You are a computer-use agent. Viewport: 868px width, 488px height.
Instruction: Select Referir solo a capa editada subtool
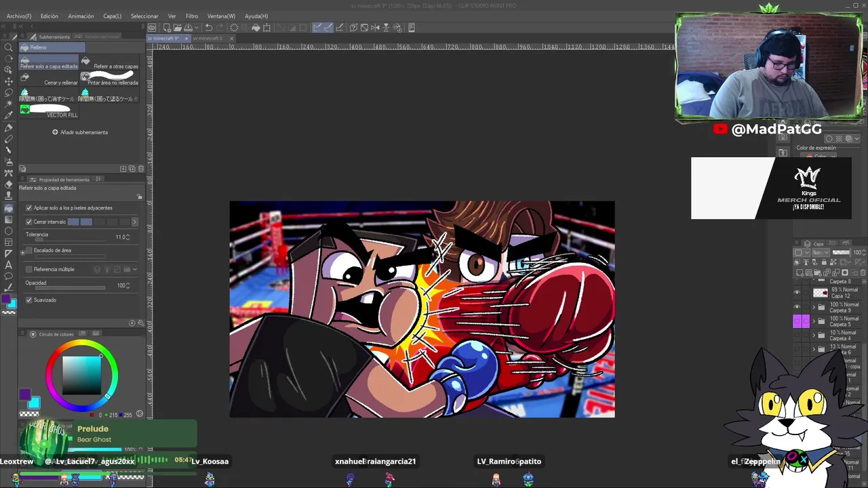tap(50, 63)
